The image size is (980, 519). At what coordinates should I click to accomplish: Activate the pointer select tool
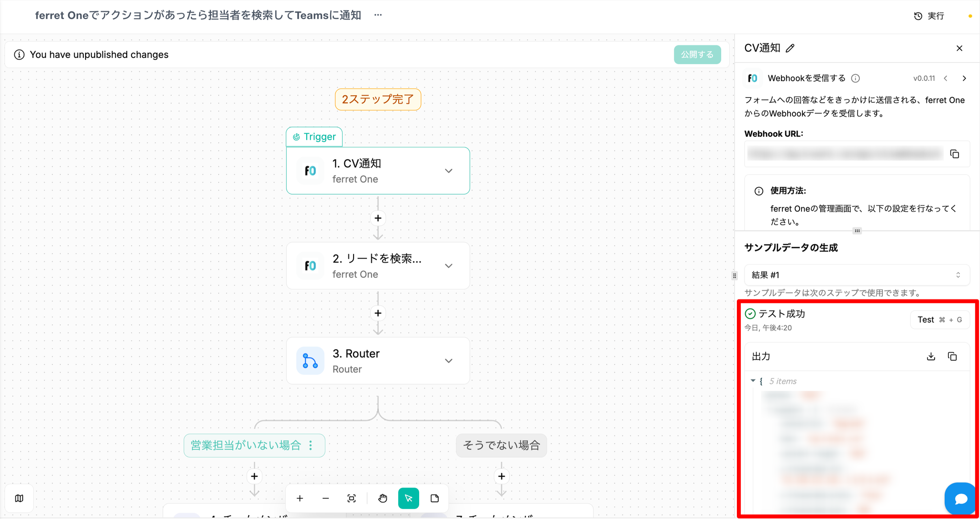point(408,498)
